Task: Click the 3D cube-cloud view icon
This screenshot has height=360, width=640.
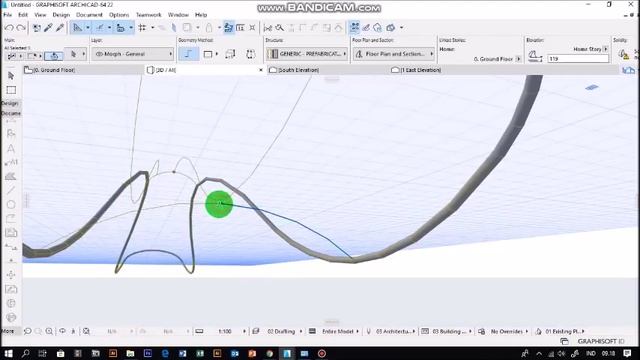Action: click(x=391, y=28)
